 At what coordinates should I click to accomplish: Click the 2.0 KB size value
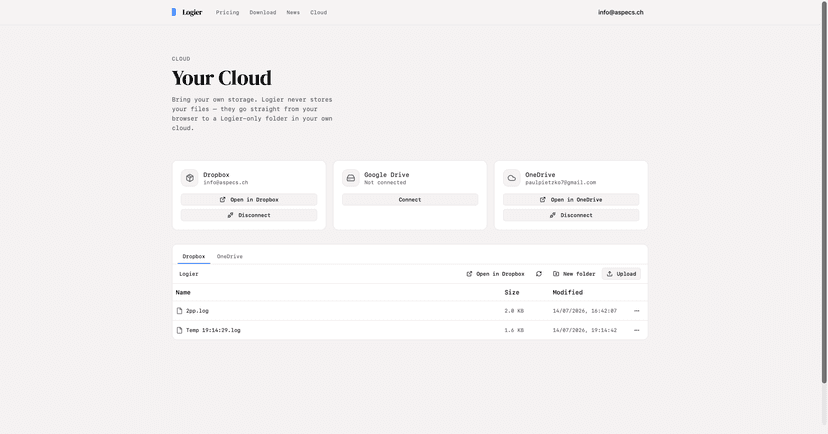click(x=514, y=311)
